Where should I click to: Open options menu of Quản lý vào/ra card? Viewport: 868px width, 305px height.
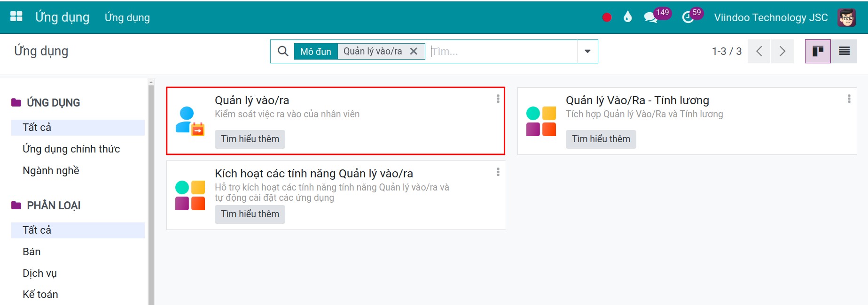click(x=498, y=99)
